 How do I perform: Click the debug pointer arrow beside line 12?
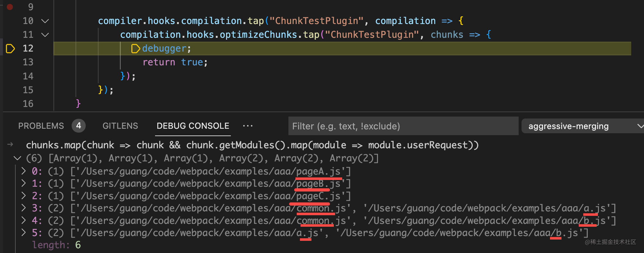pos(10,48)
